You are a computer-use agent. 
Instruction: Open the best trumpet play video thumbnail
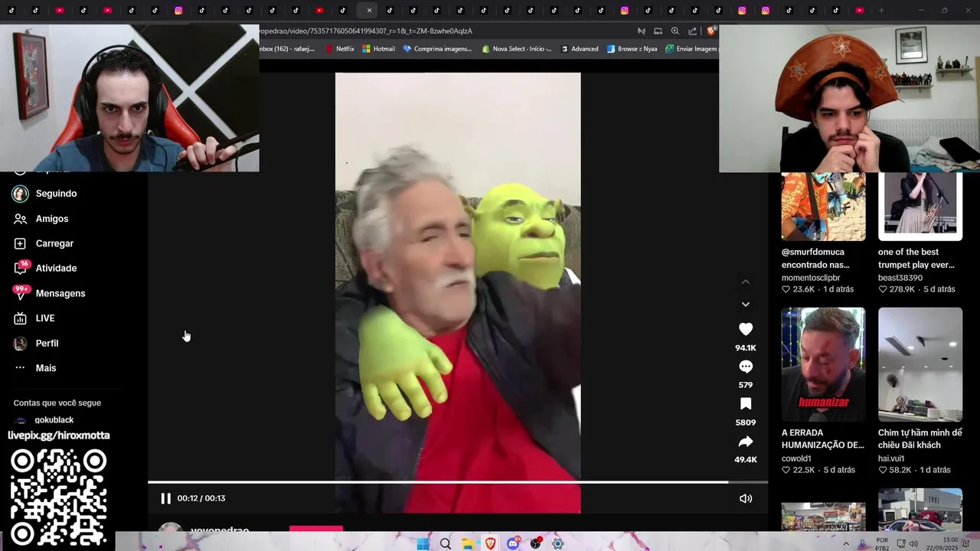click(x=920, y=207)
